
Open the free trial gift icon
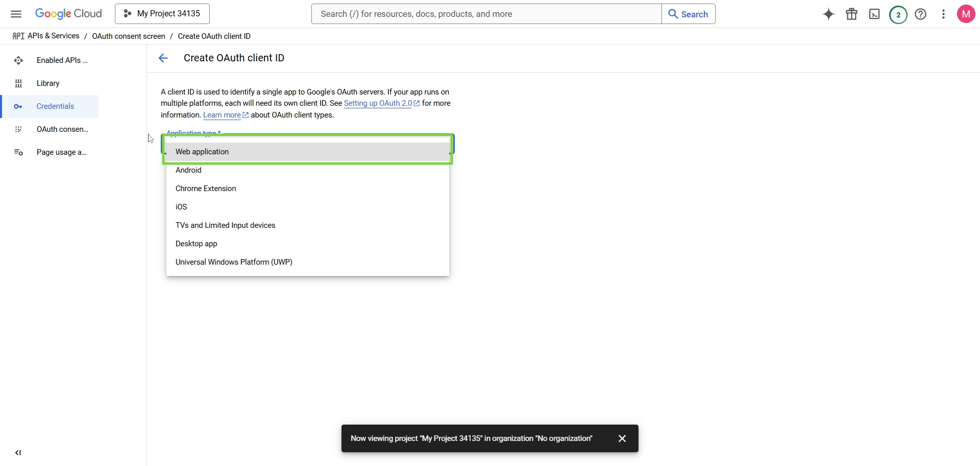click(x=851, y=14)
